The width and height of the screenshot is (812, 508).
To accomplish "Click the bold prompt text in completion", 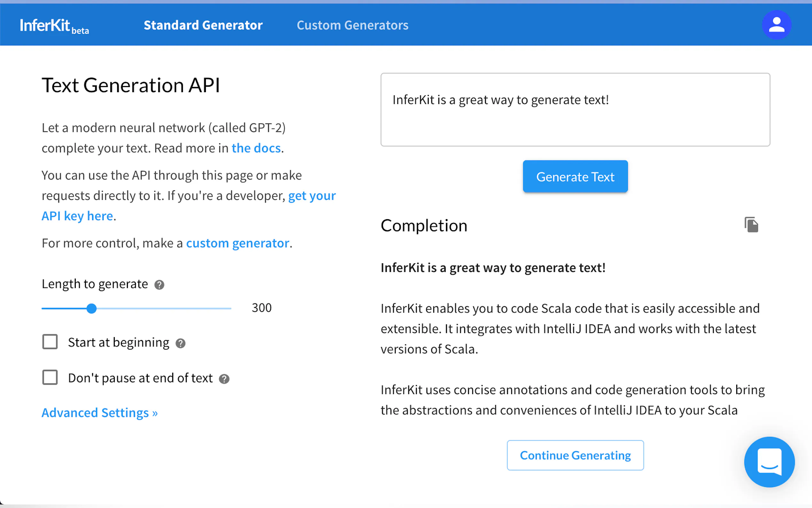I will click(x=493, y=268).
